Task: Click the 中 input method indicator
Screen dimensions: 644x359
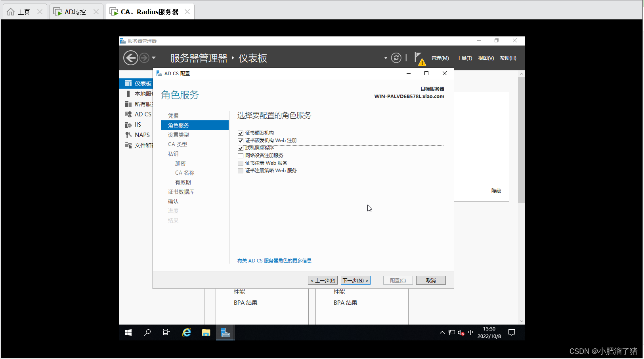Action: 471,332
